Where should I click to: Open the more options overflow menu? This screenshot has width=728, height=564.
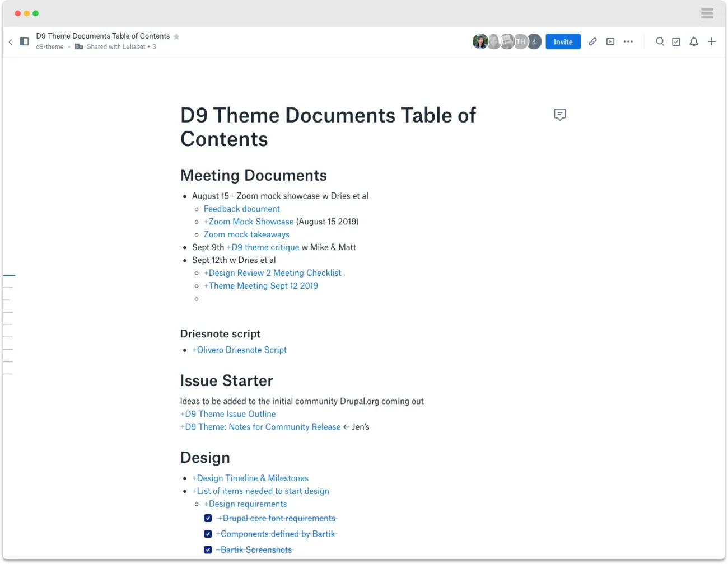(628, 41)
